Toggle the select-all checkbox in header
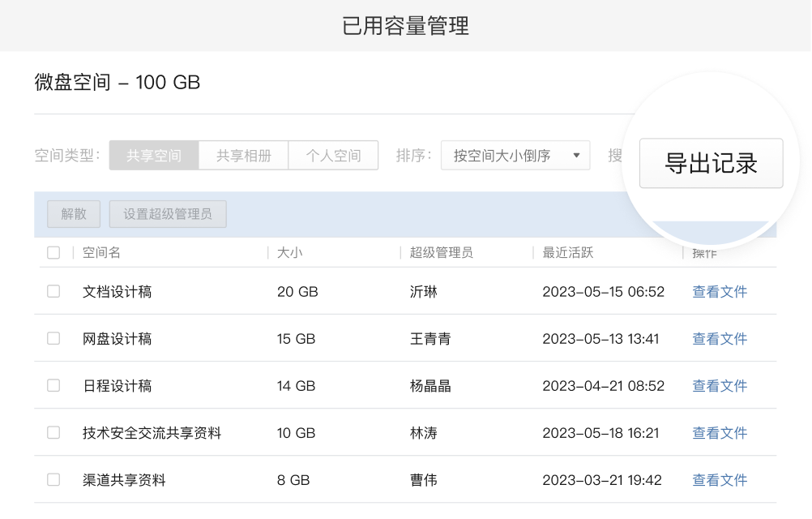Image resolution: width=812 pixels, height=519 pixels. click(53, 253)
